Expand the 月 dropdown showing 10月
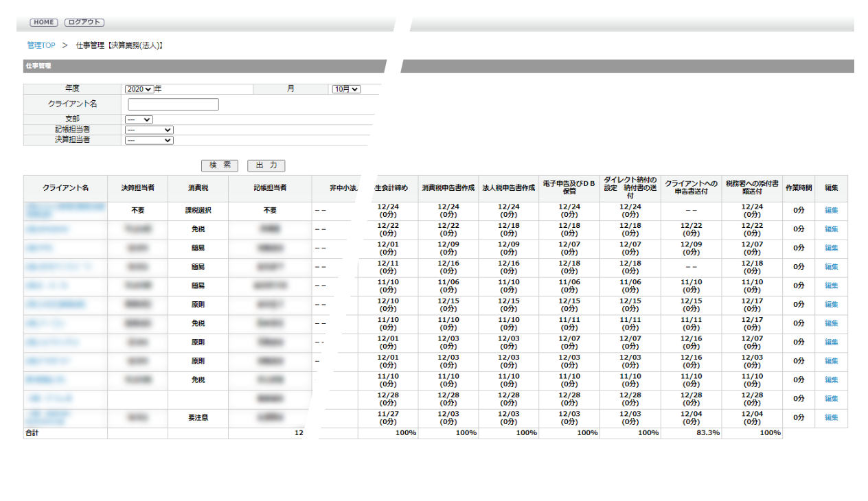The width and height of the screenshot is (868, 501). pyautogui.click(x=345, y=89)
